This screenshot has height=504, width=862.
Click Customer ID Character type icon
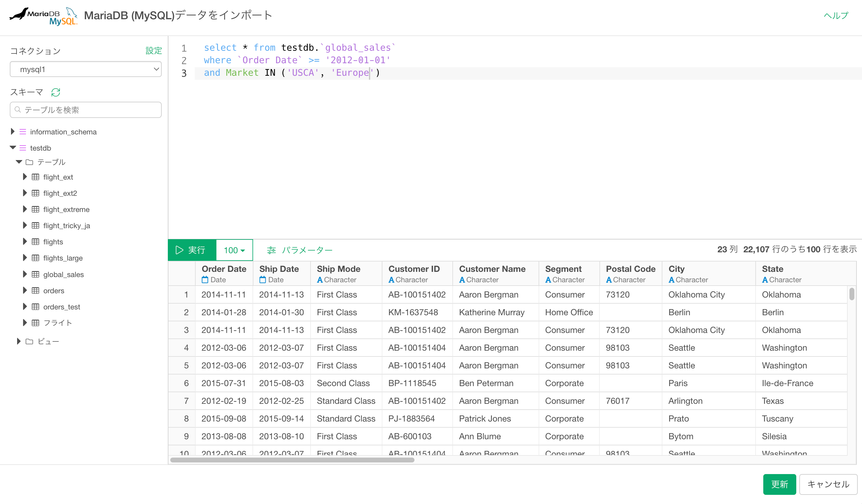click(x=391, y=280)
